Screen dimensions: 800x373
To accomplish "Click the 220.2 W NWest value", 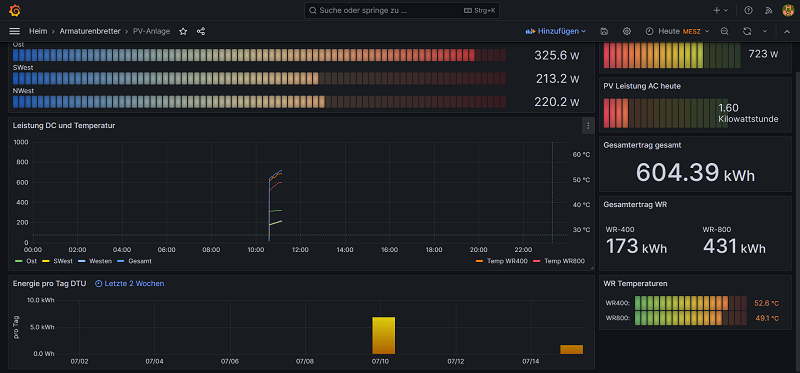I will (x=557, y=102).
